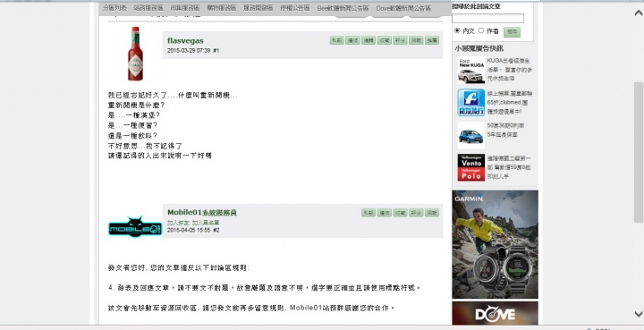Viewport: 644px width, 330px height.
Task: Select the 作者 radio button
Action: (481, 30)
